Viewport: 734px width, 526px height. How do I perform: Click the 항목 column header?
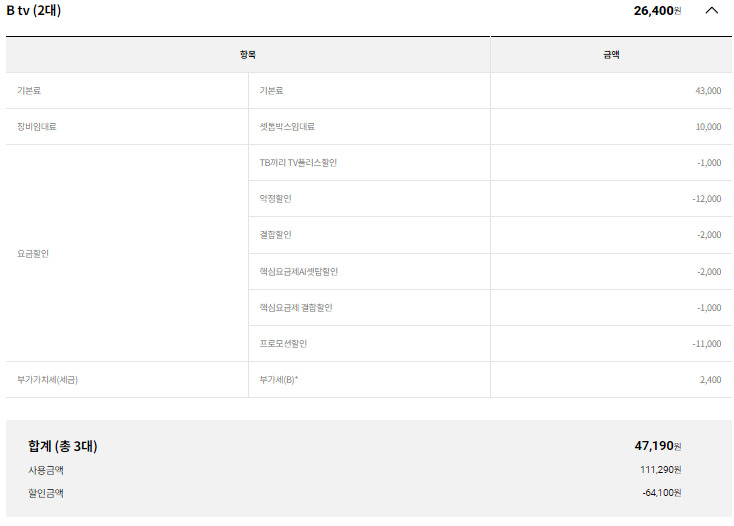(x=248, y=55)
